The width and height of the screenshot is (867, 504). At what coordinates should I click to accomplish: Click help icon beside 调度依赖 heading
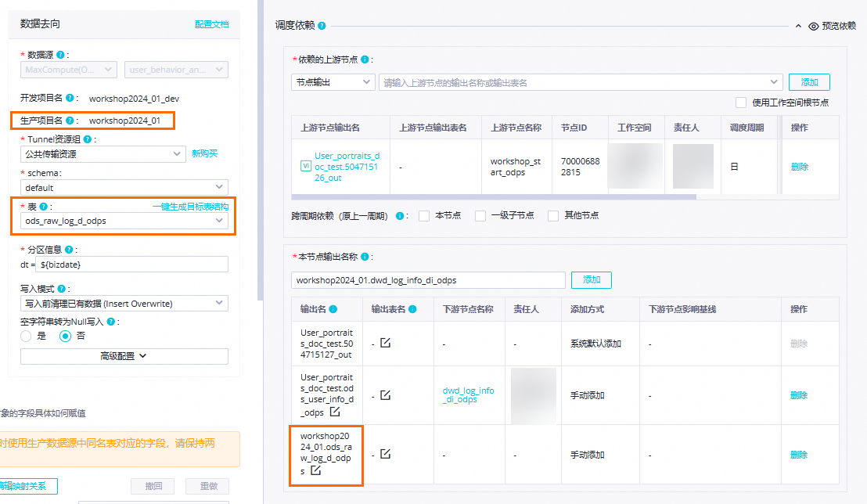(x=322, y=26)
